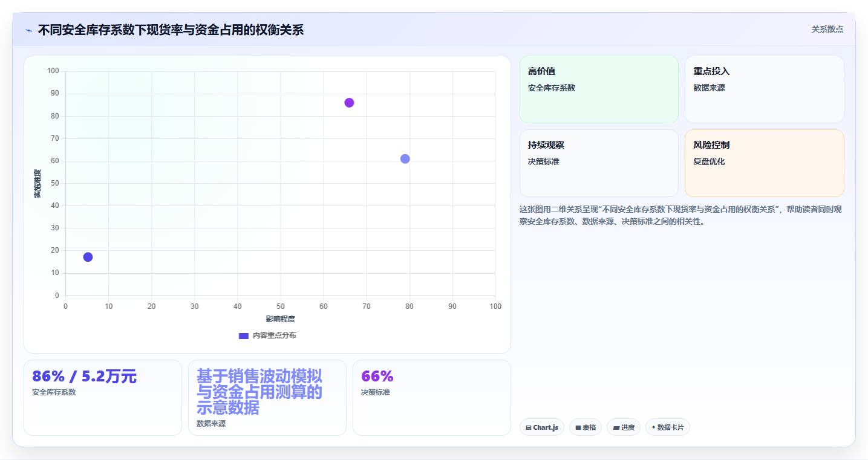Select the dark blue scatter point near 17
This screenshot has width=868, height=460.
point(88,257)
